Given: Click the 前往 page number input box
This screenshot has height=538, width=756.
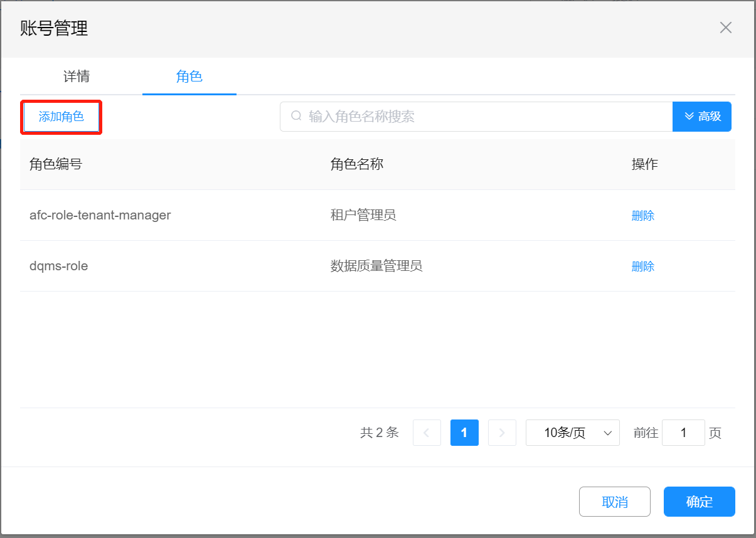Looking at the screenshot, I should tap(683, 433).
